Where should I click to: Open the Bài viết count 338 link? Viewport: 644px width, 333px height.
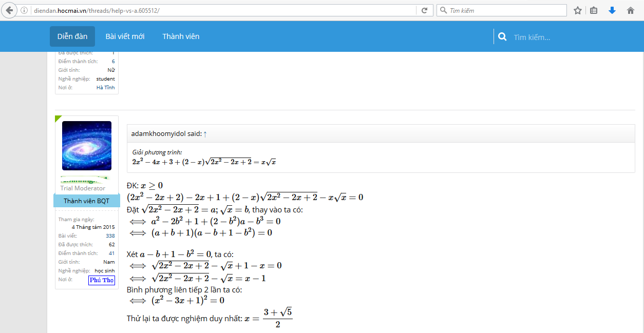click(110, 236)
